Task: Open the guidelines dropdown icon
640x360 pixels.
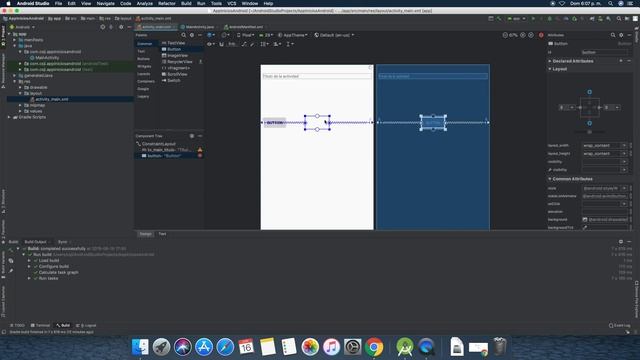Action: (x=289, y=44)
